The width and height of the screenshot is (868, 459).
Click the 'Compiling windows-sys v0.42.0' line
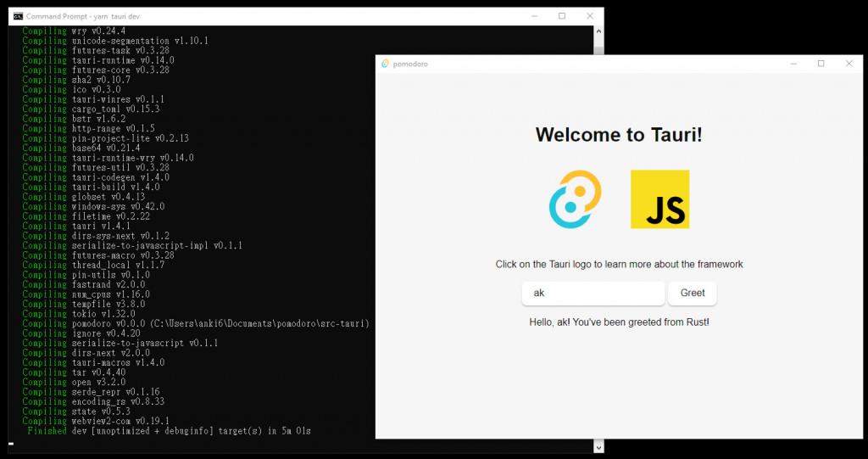[x=93, y=207]
